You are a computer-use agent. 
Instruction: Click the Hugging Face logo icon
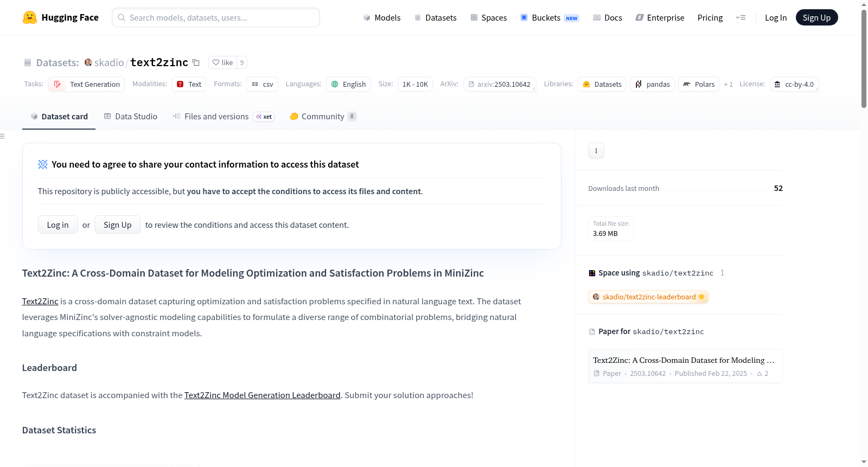(30, 17)
